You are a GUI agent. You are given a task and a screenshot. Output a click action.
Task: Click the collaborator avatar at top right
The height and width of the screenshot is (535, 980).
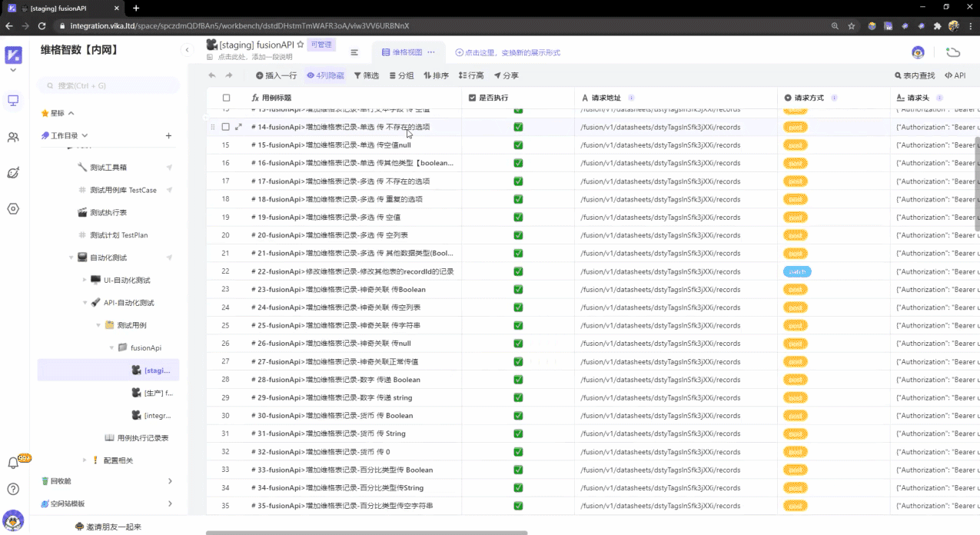tap(918, 52)
